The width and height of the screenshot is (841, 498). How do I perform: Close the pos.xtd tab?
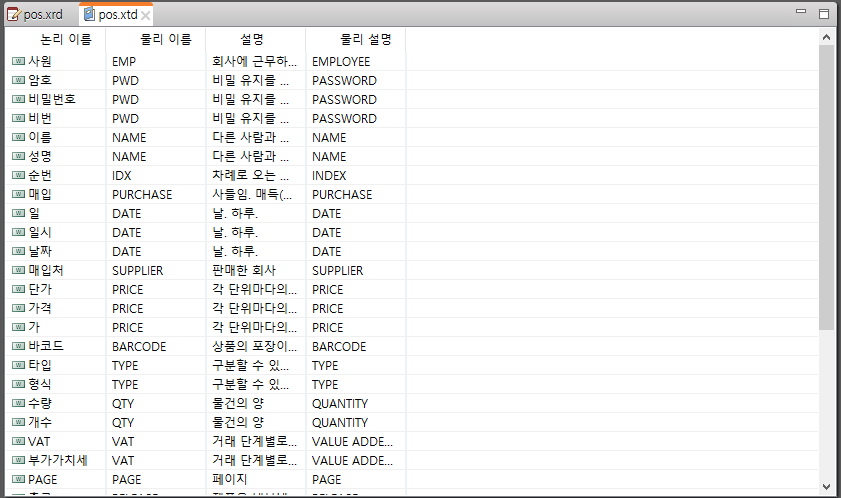point(145,16)
